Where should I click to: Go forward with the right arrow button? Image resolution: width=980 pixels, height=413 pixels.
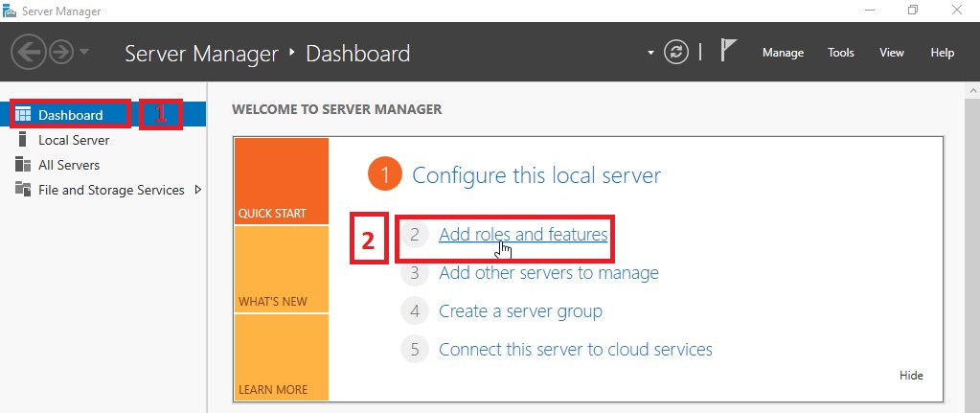[x=61, y=53]
